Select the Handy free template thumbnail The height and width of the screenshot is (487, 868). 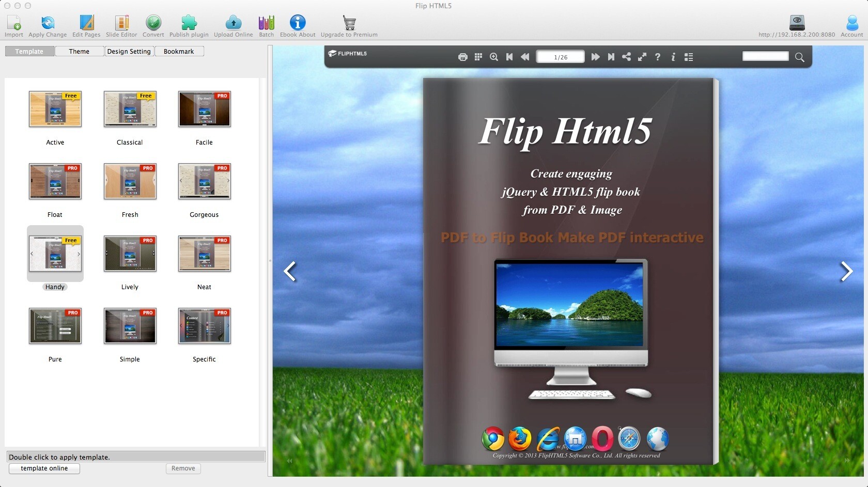[55, 254]
